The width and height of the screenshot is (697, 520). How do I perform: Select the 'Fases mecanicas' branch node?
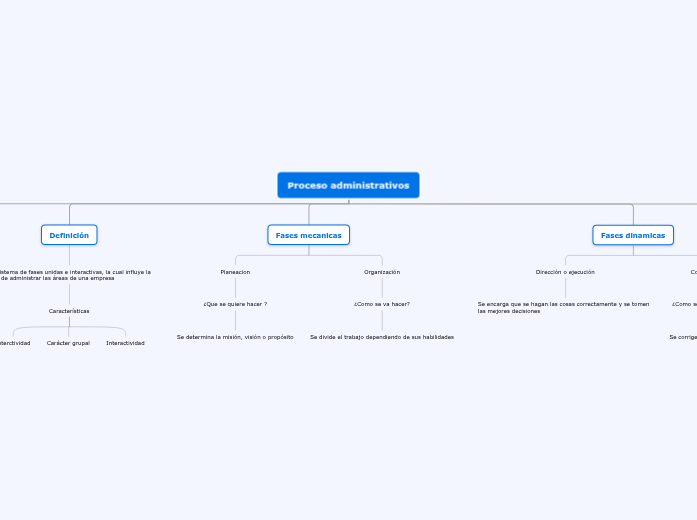tap(308, 235)
